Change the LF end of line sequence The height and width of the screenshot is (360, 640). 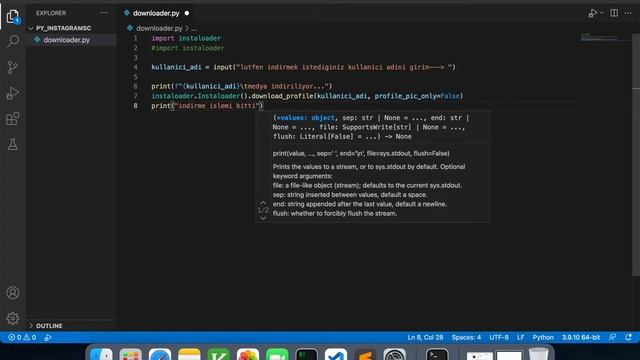pos(520,338)
